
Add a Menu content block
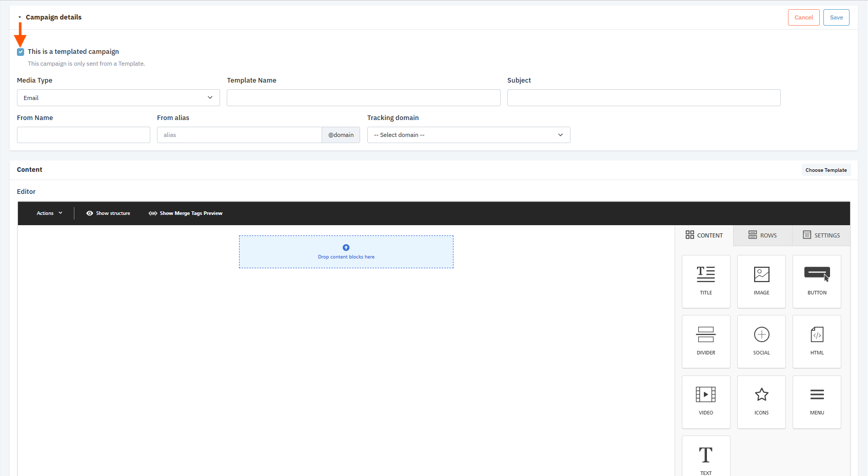click(817, 402)
